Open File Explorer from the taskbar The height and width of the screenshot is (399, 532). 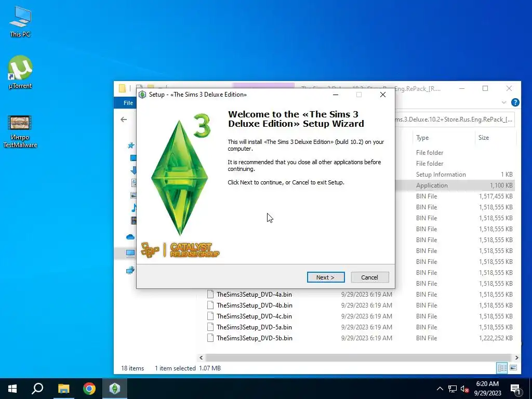click(63, 389)
